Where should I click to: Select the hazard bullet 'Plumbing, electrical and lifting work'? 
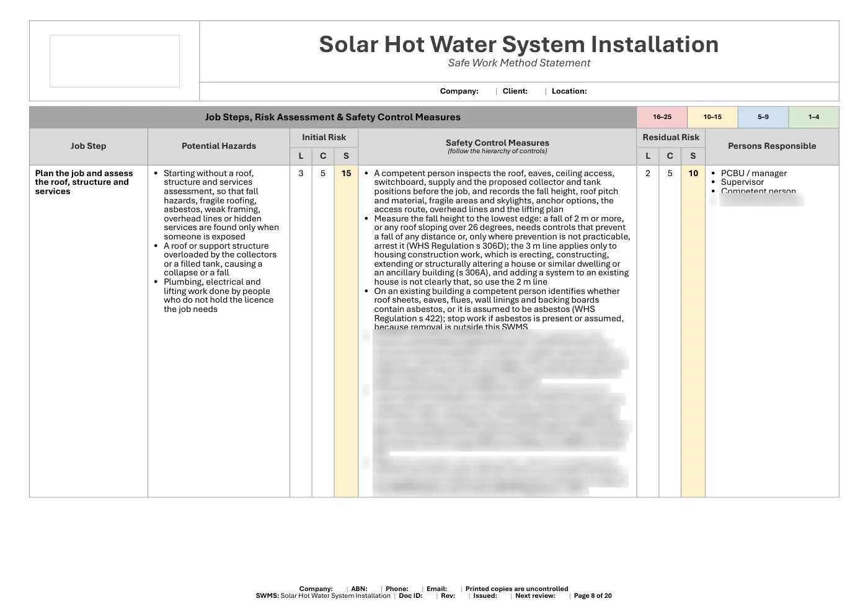coord(218,295)
